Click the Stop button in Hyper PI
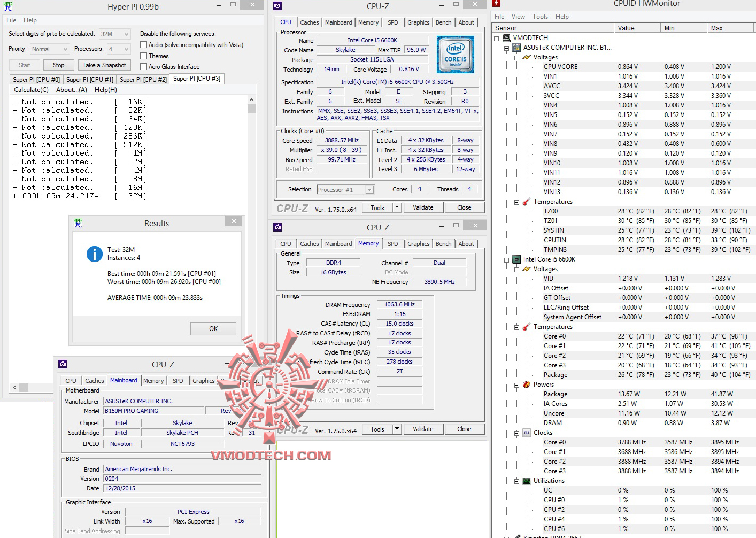 (x=59, y=65)
